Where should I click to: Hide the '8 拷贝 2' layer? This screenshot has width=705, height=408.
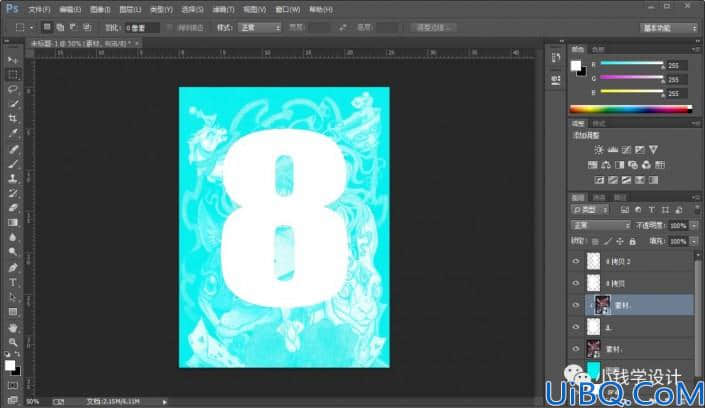pyautogui.click(x=576, y=261)
